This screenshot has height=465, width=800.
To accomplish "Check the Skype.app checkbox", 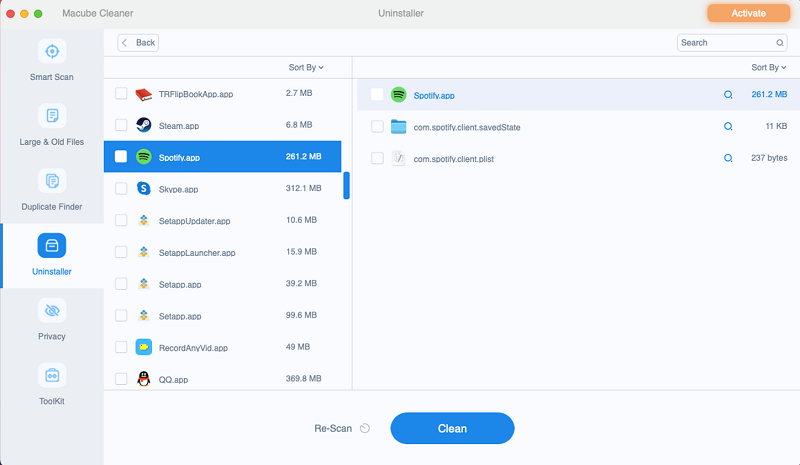I will click(x=121, y=188).
